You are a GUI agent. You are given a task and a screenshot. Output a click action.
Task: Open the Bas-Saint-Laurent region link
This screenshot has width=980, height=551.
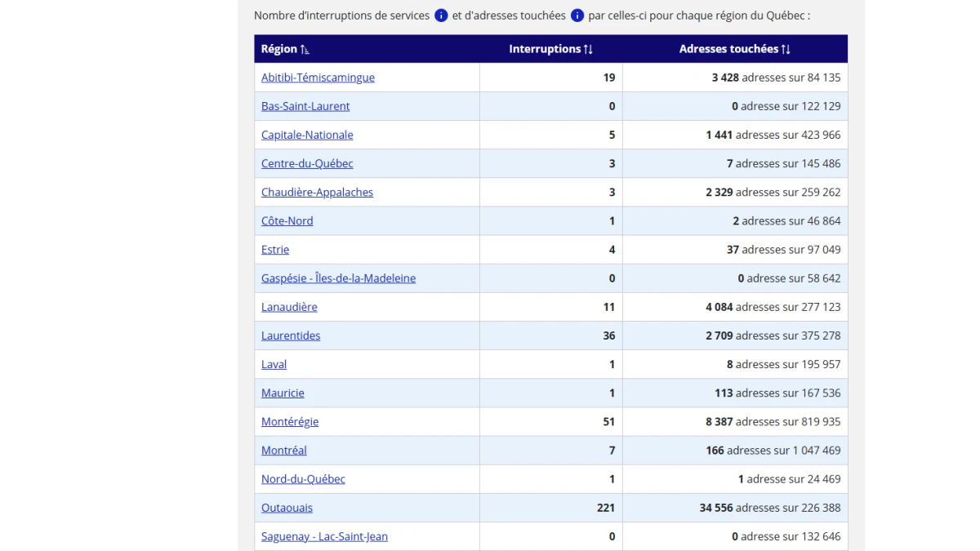[x=305, y=106]
